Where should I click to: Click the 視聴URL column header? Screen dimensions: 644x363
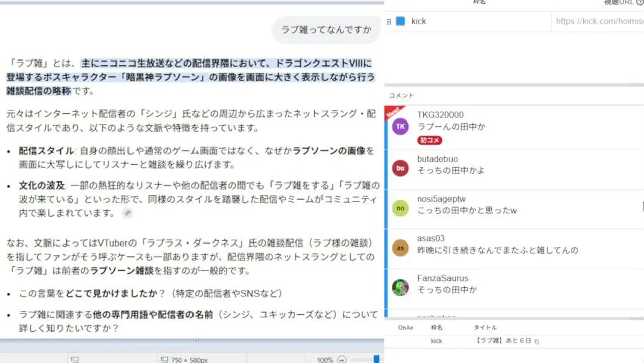[619, 3]
